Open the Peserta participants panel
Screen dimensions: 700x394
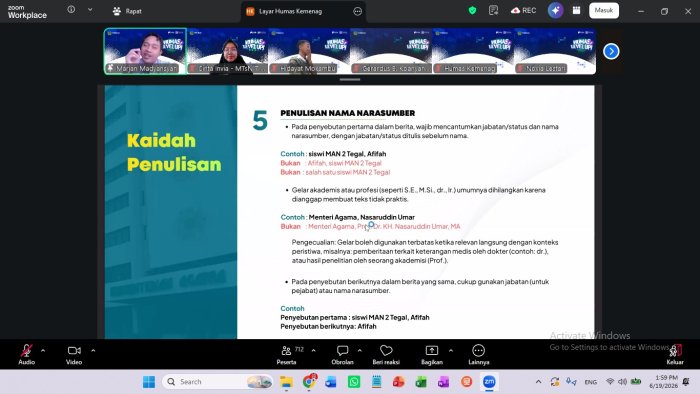(x=287, y=354)
